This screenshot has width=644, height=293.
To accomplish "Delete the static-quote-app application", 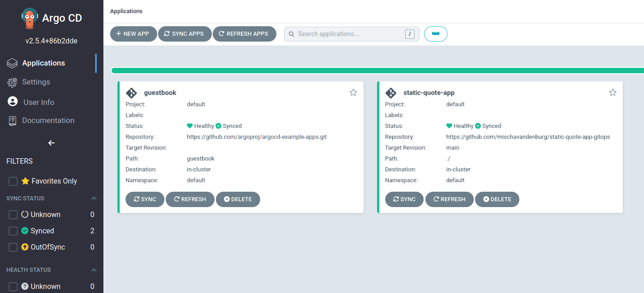I will 497,199.
